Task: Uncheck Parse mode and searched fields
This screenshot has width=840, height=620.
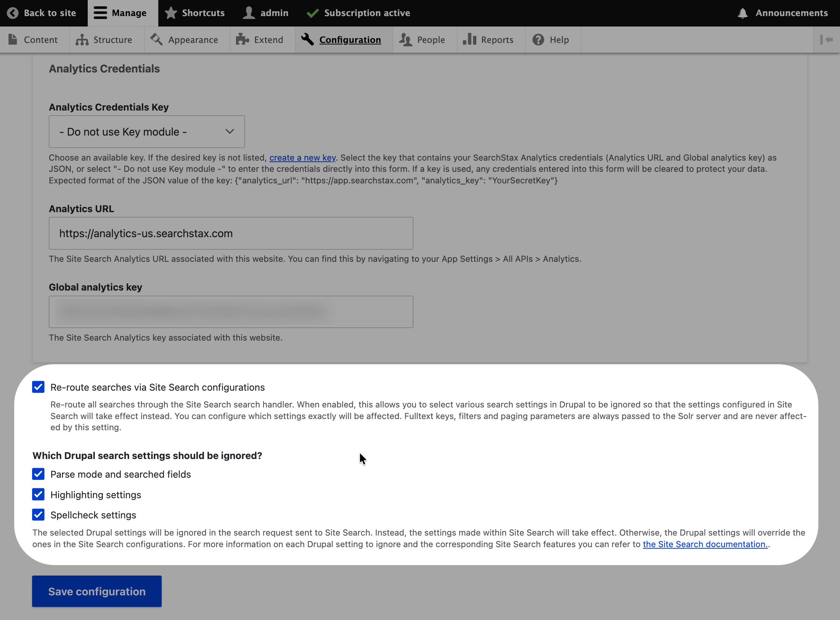Action: pos(38,474)
